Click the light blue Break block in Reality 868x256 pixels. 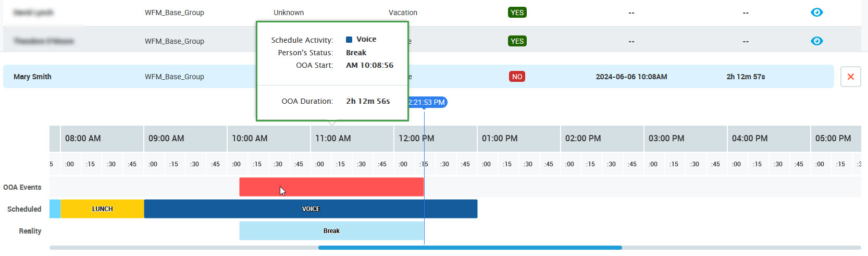331,231
